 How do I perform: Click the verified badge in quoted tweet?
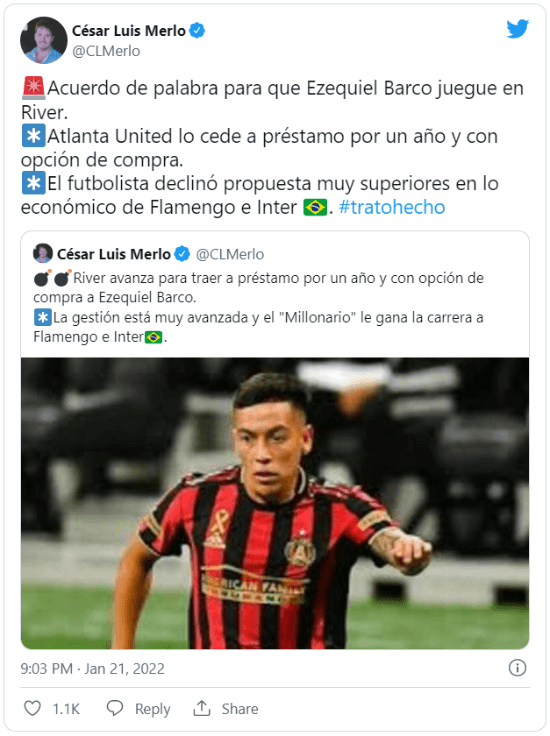click(x=182, y=254)
